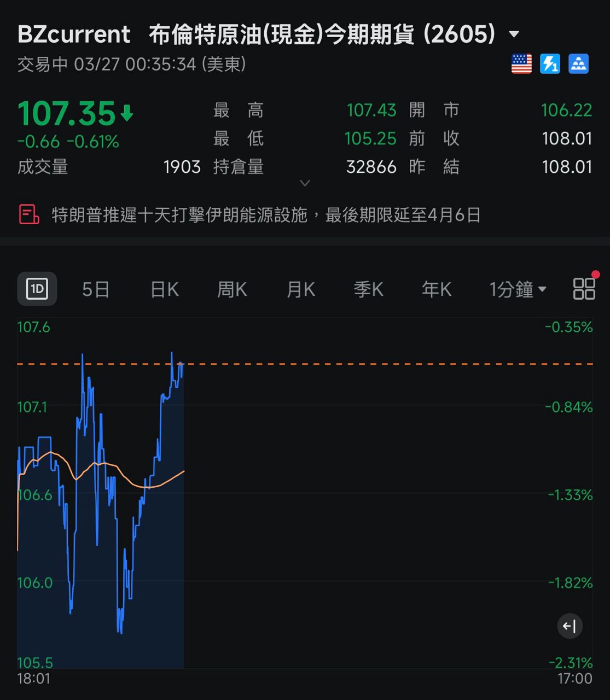Open the chart layout grid icon
The height and width of the screenshot is (700, 610).
point(584,289)
